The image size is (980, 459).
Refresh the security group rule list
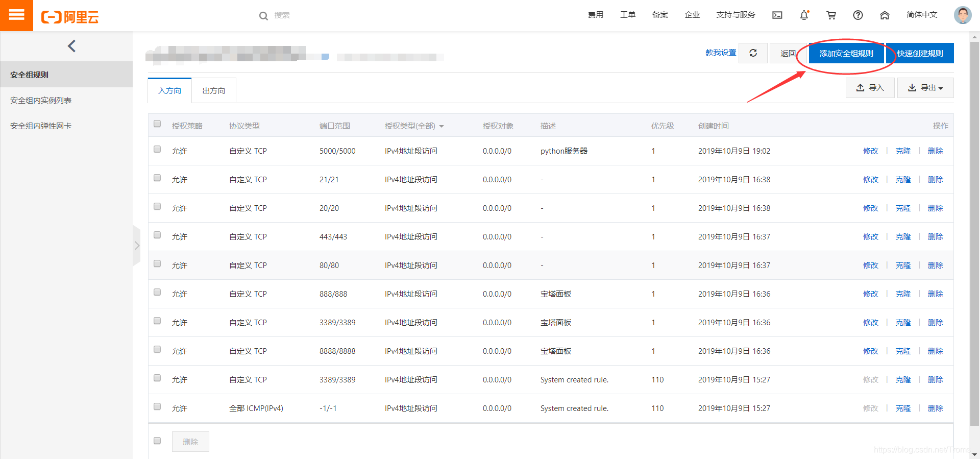pyautogui.click(x=753, y=53)
